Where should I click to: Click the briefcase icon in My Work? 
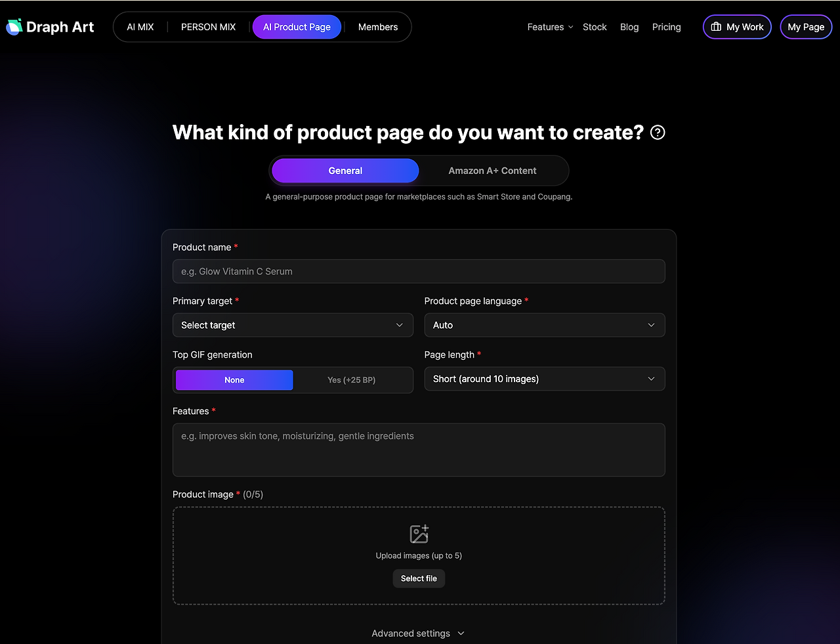click(716, 27)
